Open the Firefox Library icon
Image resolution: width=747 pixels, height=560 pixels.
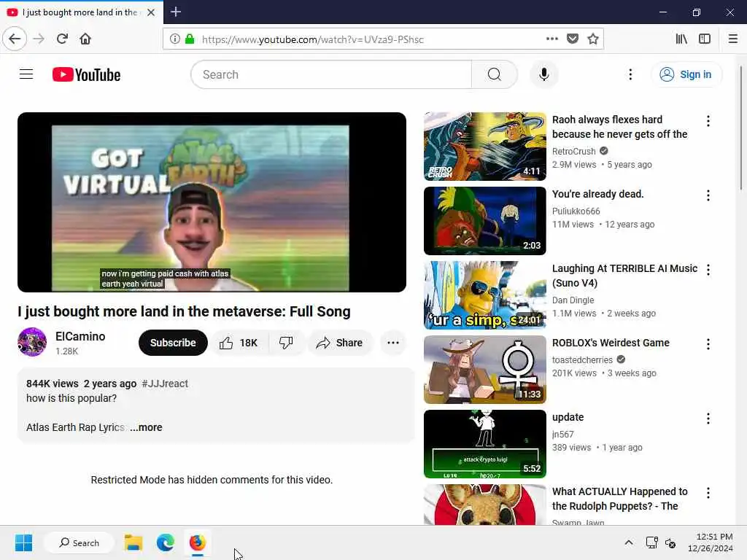click(x=681, y=39)
